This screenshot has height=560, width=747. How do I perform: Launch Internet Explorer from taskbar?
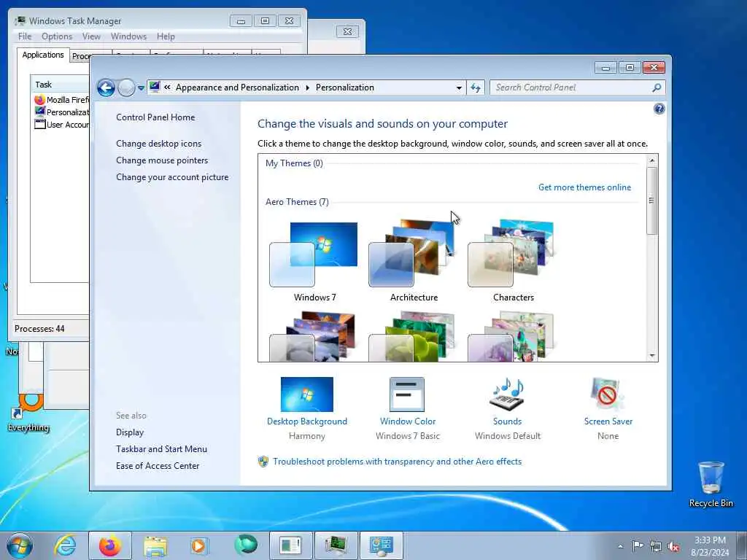(65, 545)
